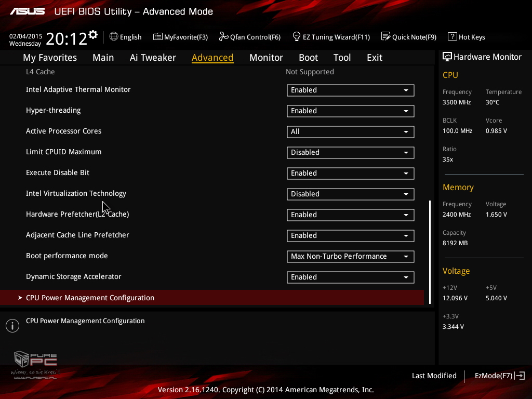Click the Hot Keys question mark icon

point(452,36)
